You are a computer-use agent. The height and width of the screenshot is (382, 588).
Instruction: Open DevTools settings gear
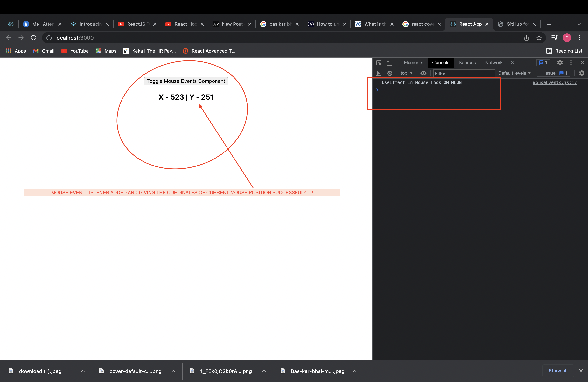(x=560, y=63)
